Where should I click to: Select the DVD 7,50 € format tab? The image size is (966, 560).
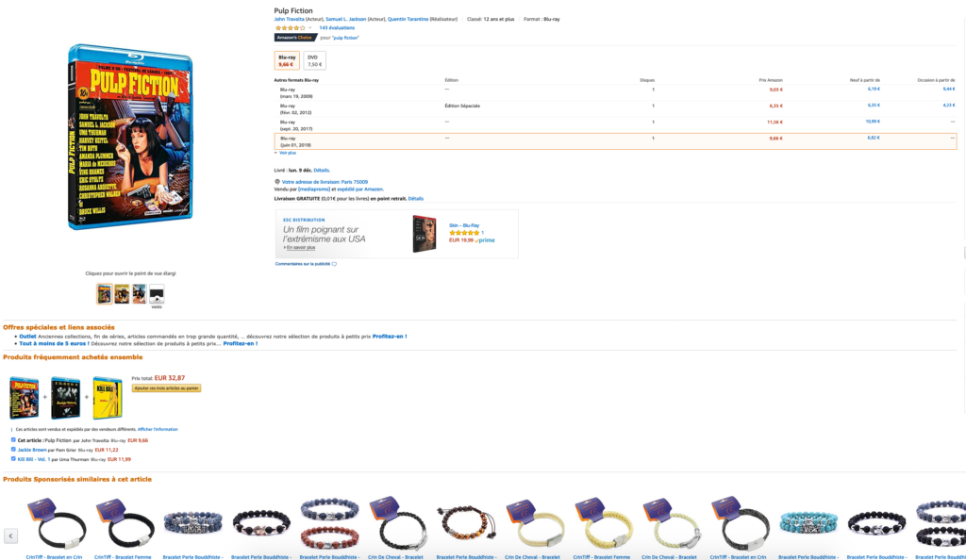315,61
